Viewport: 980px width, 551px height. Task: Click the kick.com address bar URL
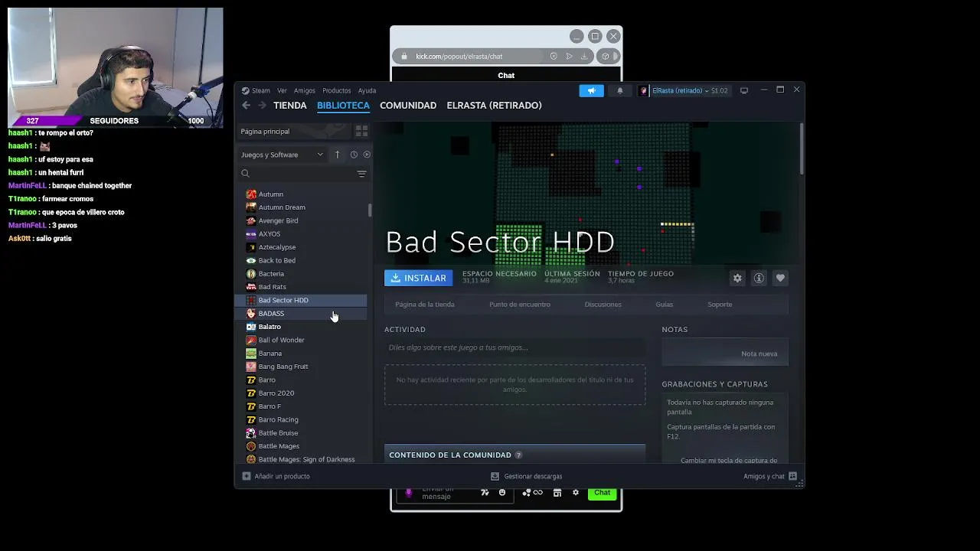459,56
